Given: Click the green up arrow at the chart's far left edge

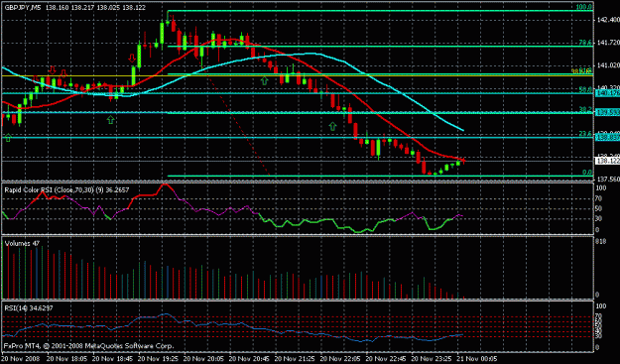Looking at the screenshot, I should pos(8,137).
